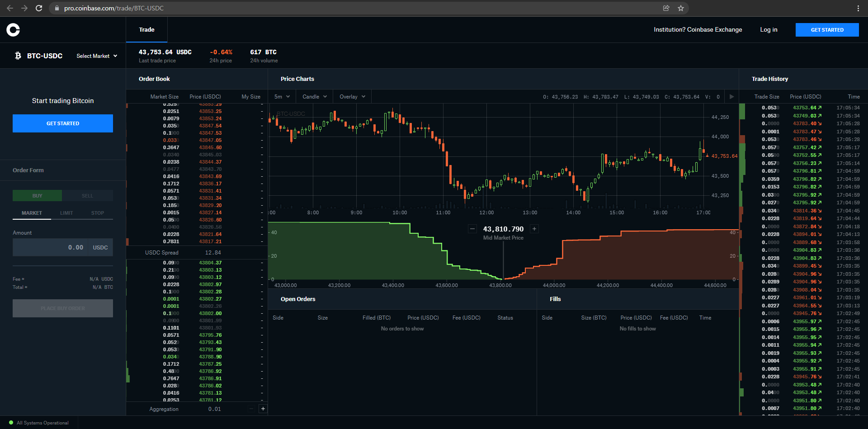The image size is (868, 429).
Task: Click the browser address bar URL
Action: (114, 8)
